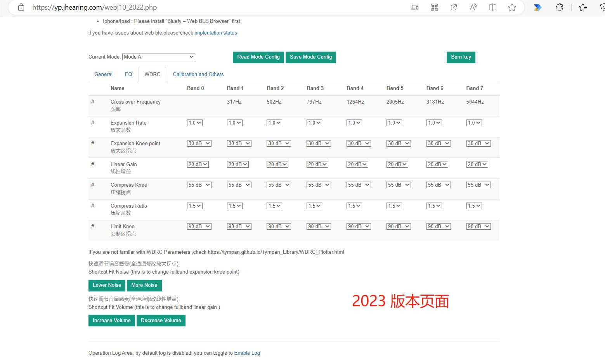Click the Read Mode Config button
605x364 pixels.
[258, 57]
